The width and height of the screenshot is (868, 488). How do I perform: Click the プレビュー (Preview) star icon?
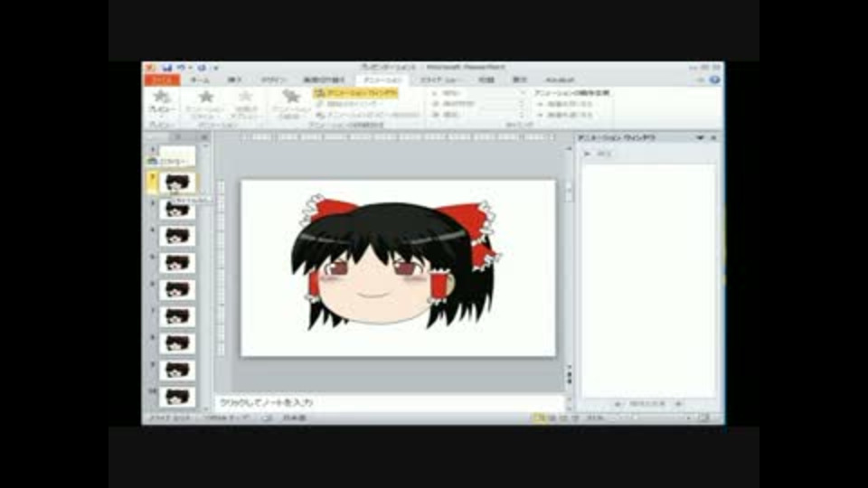tap(162, 98)
